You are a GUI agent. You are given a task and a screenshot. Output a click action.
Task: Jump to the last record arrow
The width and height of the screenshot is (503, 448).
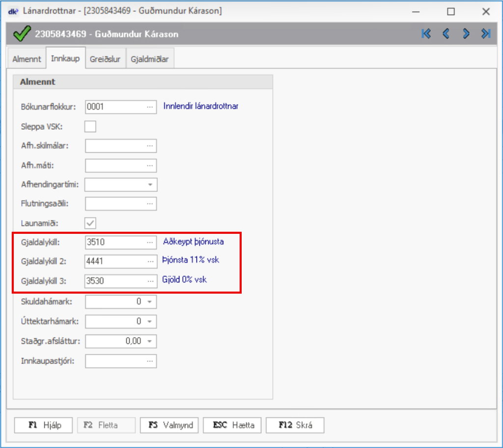[486, 34]
